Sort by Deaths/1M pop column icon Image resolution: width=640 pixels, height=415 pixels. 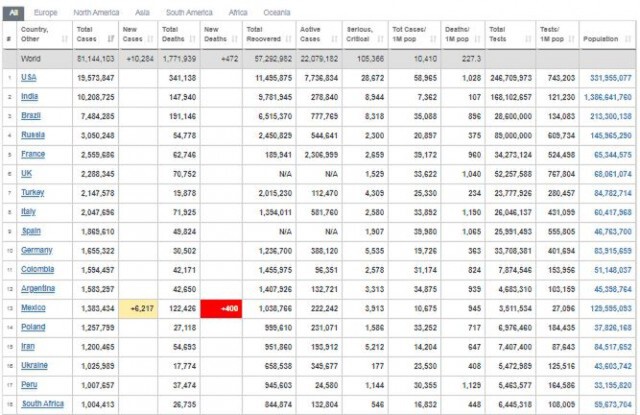point(477,39)
